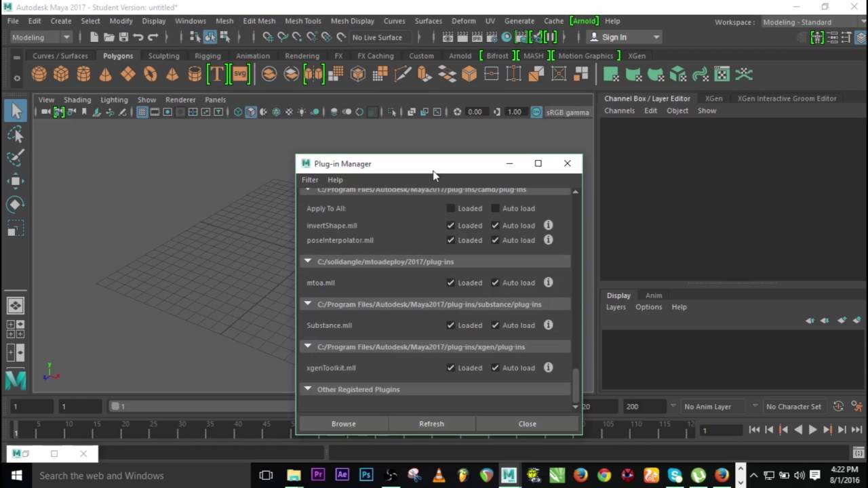
Task: Toggle Auto load for poseInterpolator.mll
Action: click(495, 240)
